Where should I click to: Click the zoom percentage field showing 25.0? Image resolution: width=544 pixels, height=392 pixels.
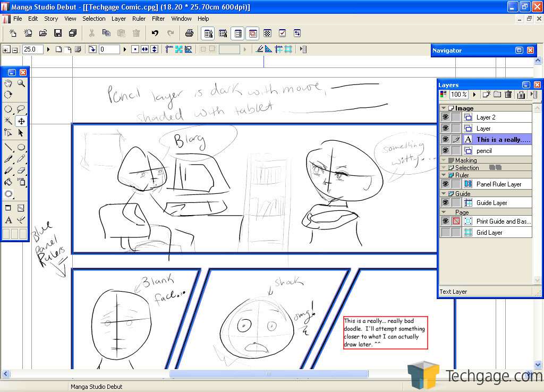33,49
